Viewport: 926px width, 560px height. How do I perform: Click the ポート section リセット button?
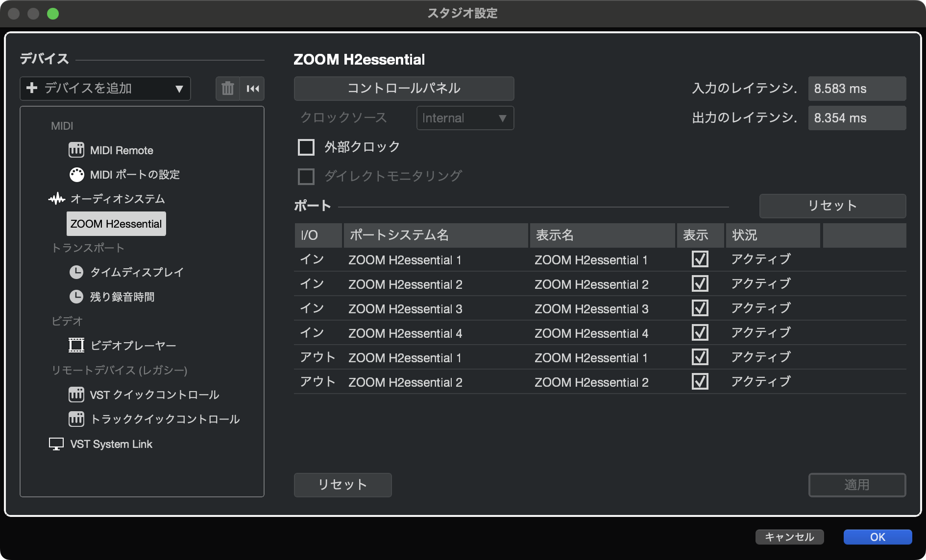click(832, 206)
